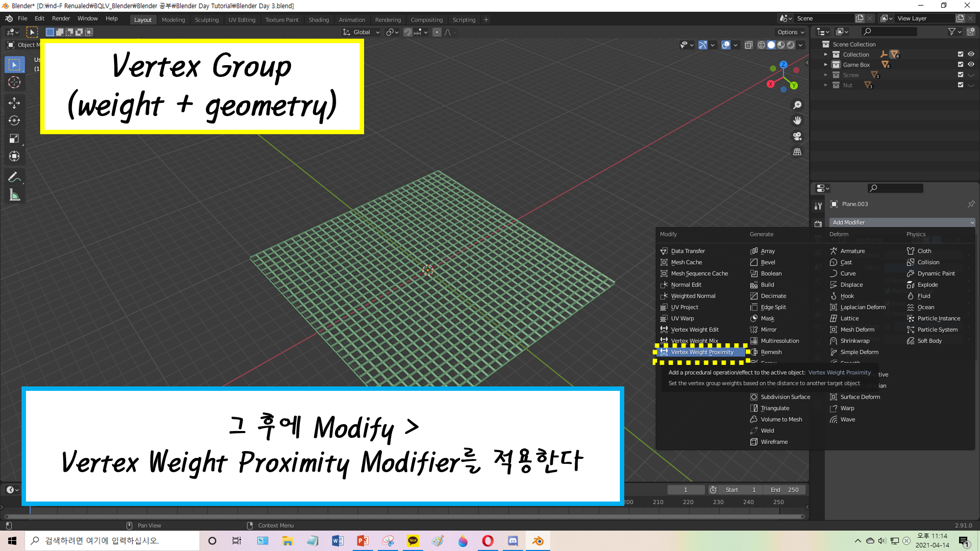The image size is (980, 551).
Task: Select the Move tool
Action: pos(14,102)
